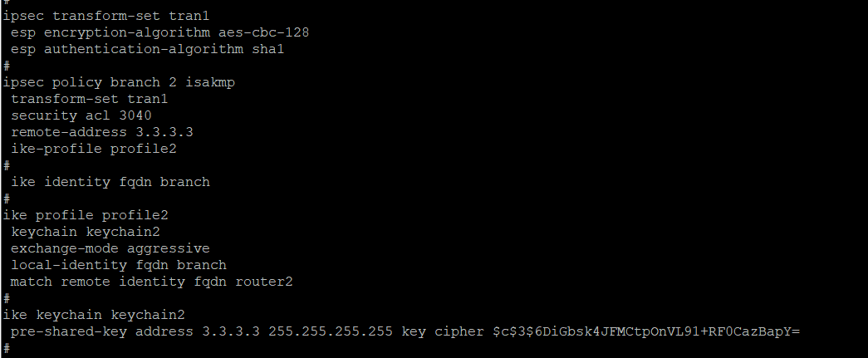Click the 'security acl 3040' line
Image resolution: width=868 pixels, height=358 pixels.
(x=81, y=115)
